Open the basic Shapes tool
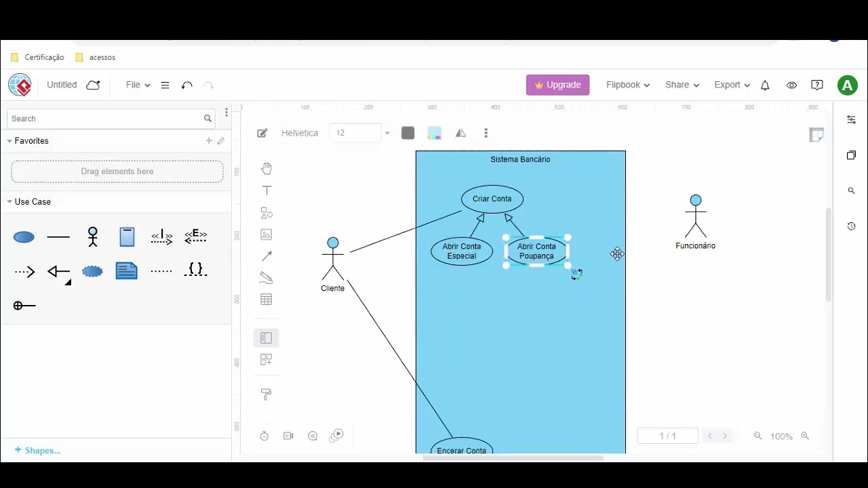 (x=267, y=213)
